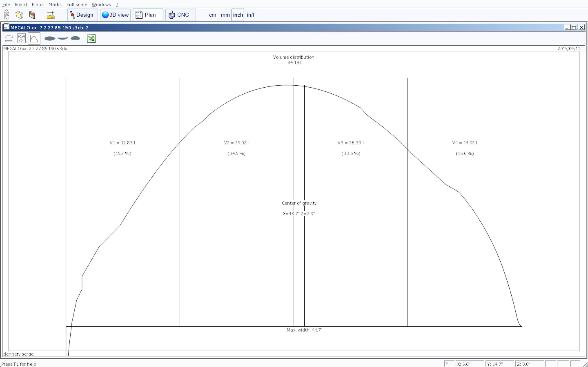Export data with the Excel icon
Viewport: 588px width, 367px height.
click(x=91, y=39)
